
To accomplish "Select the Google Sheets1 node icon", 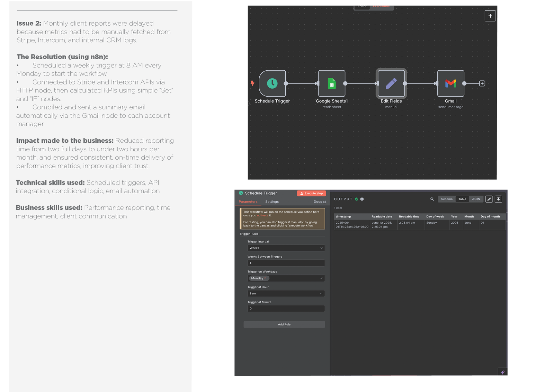I will point(332,83).
